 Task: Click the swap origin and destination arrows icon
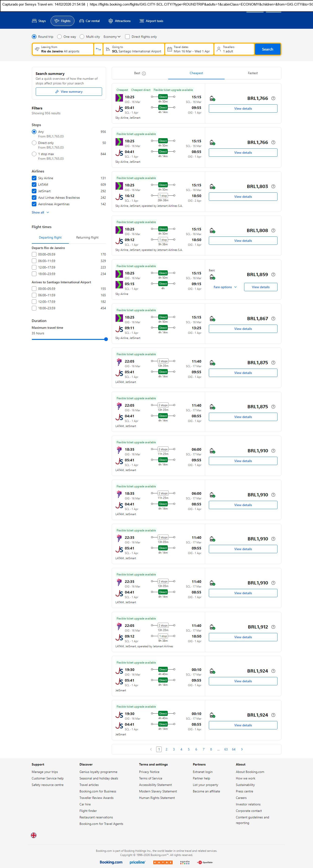[98, 49]
